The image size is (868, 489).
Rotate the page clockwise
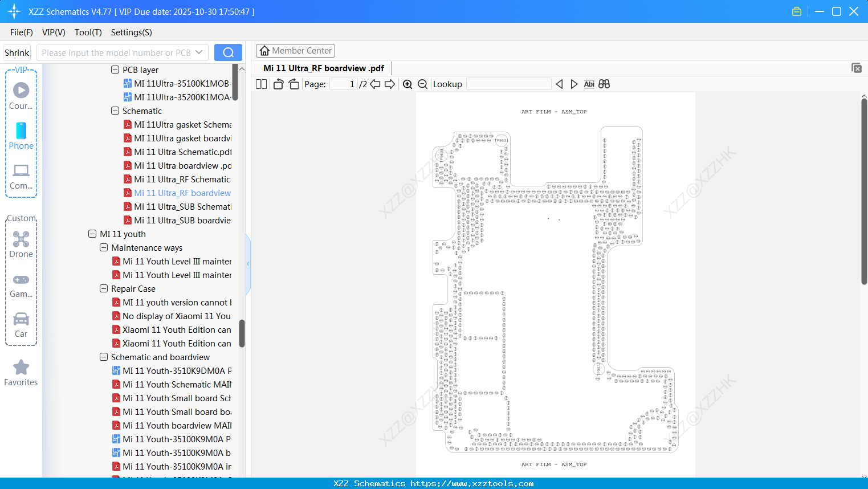[294, 84]
